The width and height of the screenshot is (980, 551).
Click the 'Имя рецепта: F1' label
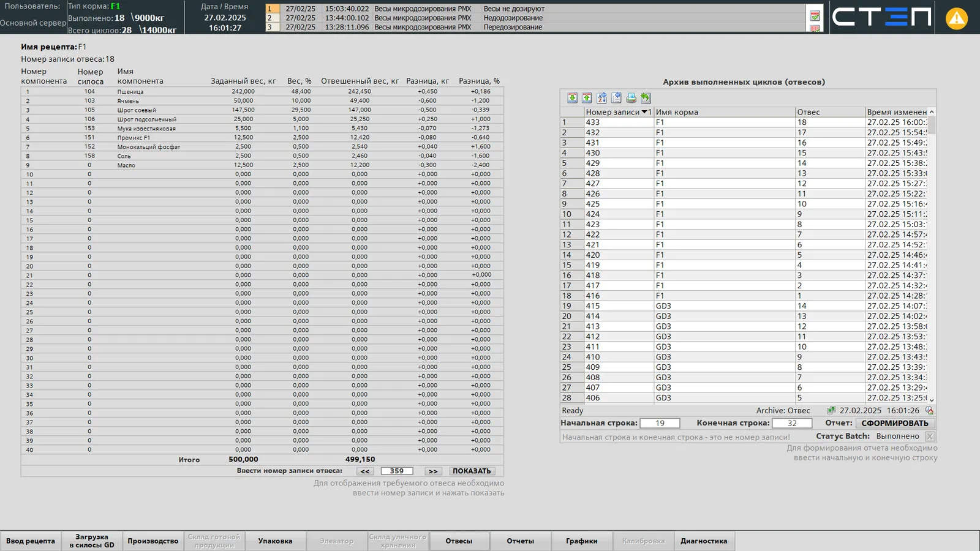pos(54,47)
